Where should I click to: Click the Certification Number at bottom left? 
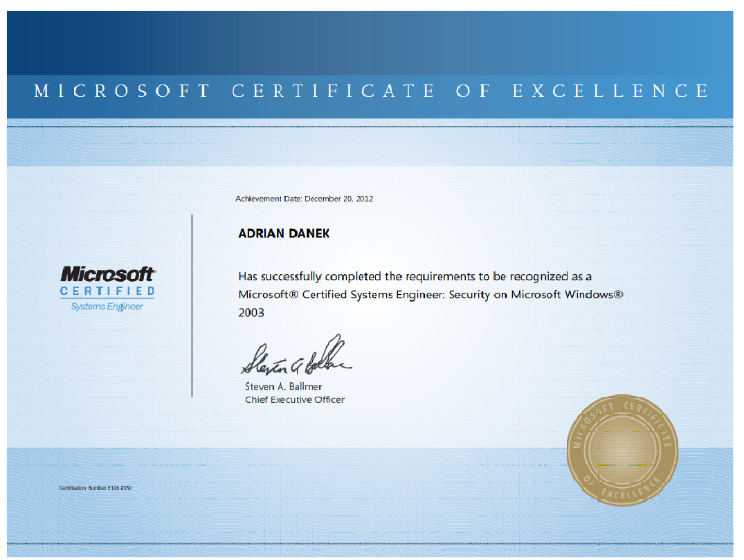tap(96, 488)
